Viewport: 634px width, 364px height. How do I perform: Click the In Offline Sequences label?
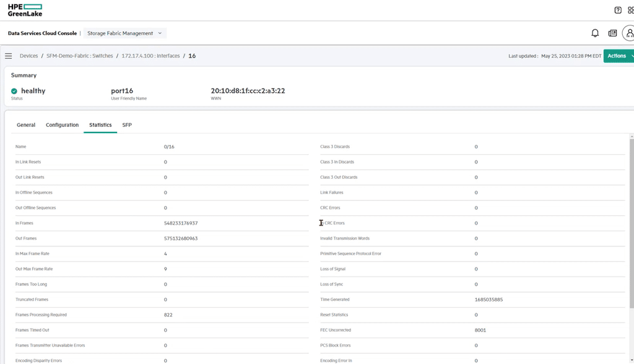(34, 193)
